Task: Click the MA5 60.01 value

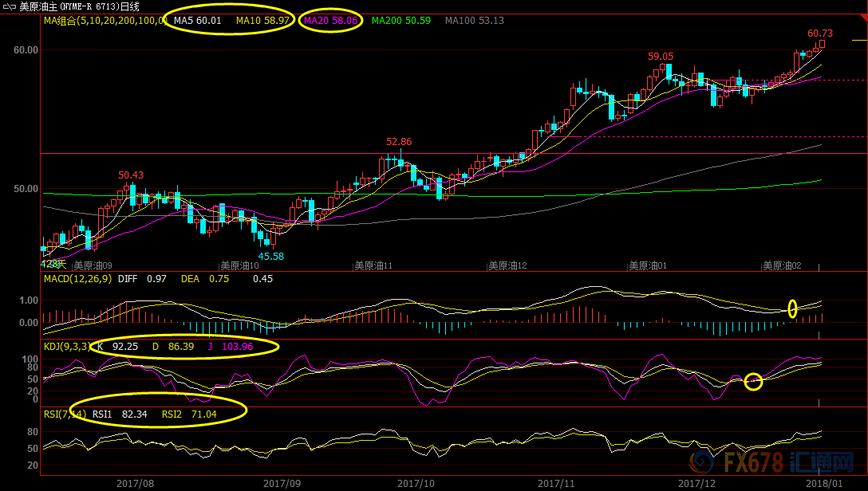Action: click(x=198, y=21)
